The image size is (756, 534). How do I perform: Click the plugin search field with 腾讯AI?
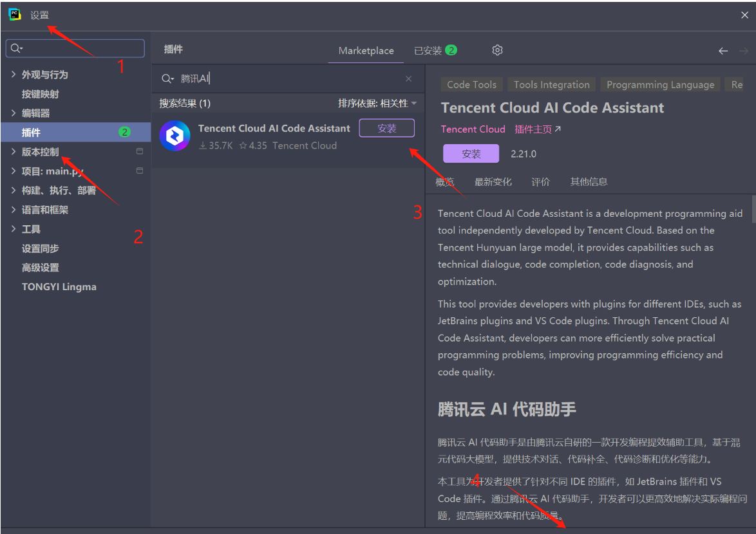click(288, 78)
